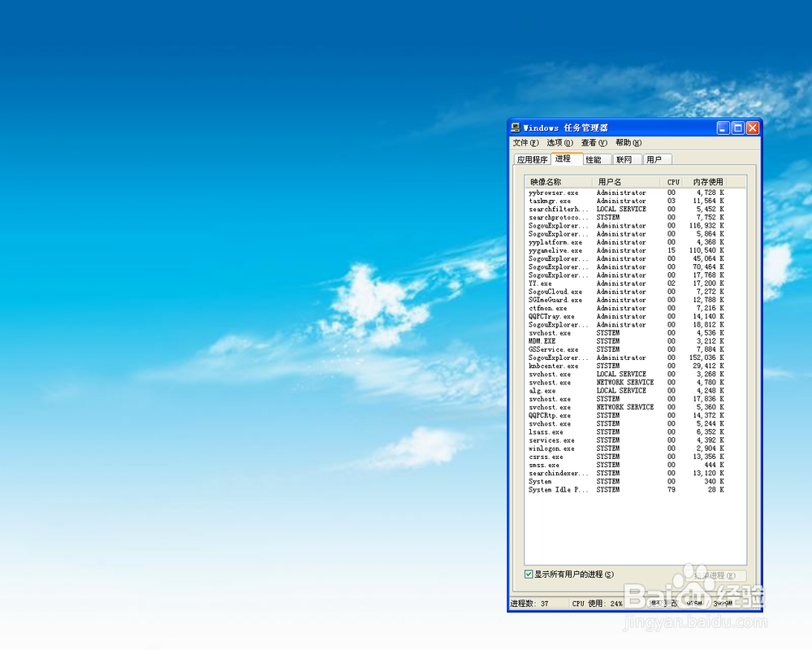
Task: Select svchost.exe row using 5,244 K
Action: tap(626, 424)
